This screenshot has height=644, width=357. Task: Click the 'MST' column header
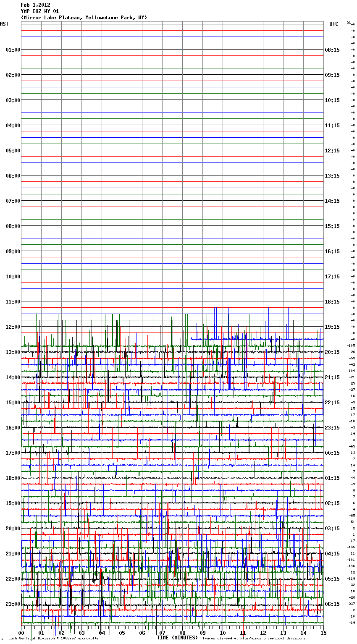click(x=4, y=24)
